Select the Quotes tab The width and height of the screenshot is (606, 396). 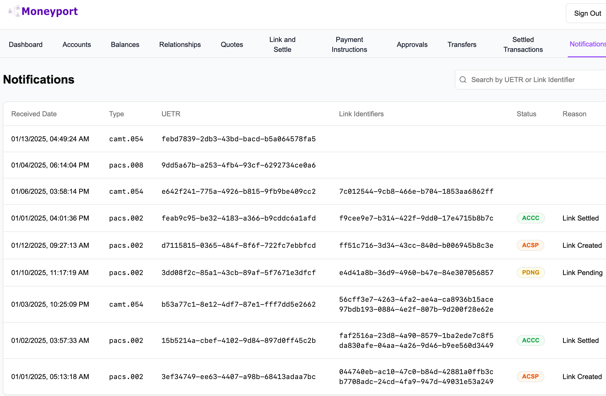pyautogui.click(x=232, y=44)
